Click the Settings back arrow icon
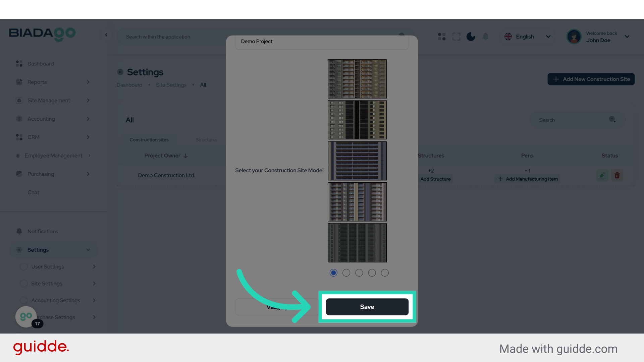644x362 pixels. tap(120, 72)
